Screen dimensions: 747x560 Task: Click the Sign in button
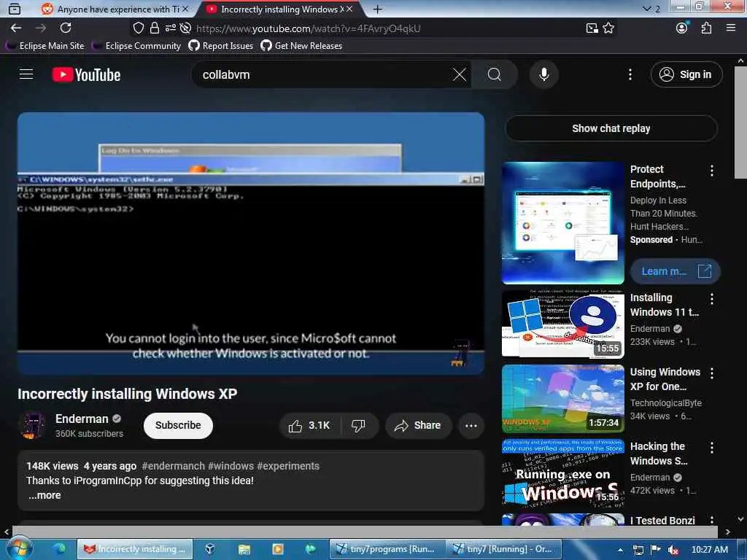686,74
